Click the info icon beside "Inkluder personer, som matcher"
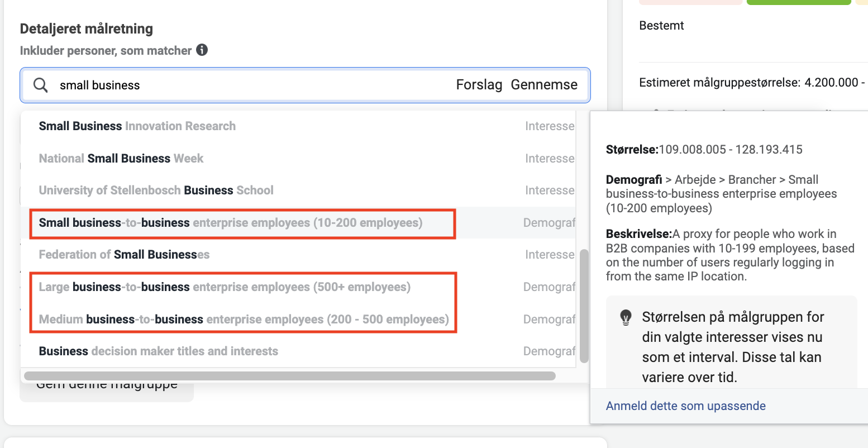Image resolution: width=868 pixels, height=448 pixels. 202,50
